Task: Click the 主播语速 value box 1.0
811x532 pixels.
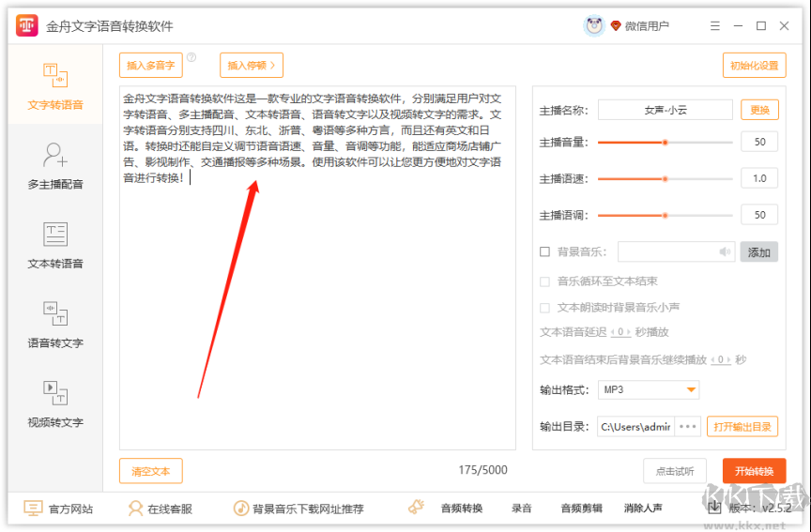Action: coord(759,178)
